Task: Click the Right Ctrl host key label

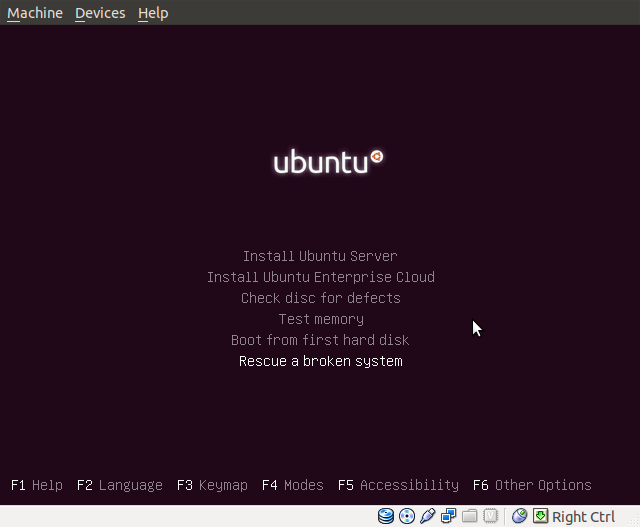Action: click(x=583, y=517)
